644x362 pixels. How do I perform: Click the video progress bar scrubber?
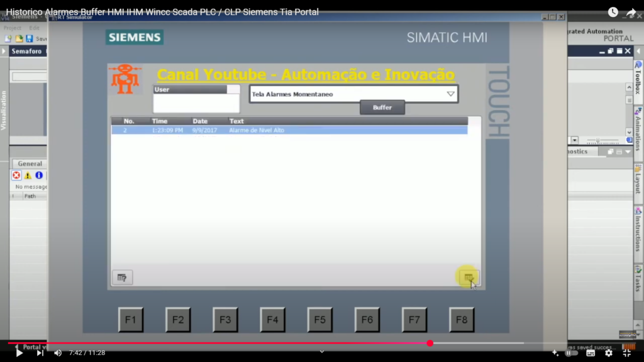point(430,343)
